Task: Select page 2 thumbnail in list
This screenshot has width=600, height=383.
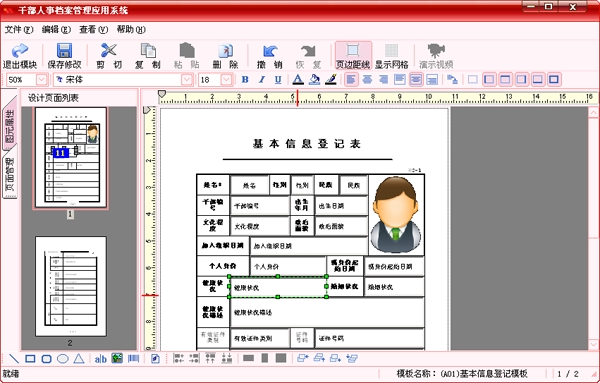Action: coord(70,286)
